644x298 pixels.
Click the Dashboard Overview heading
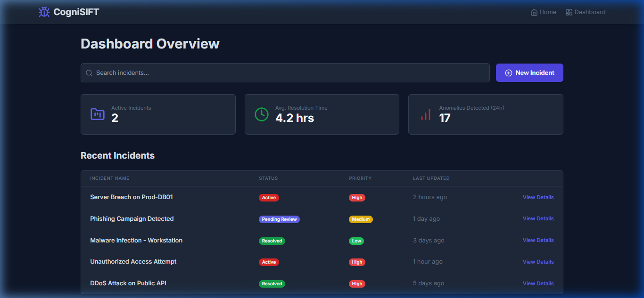click(x=150, y=44)
